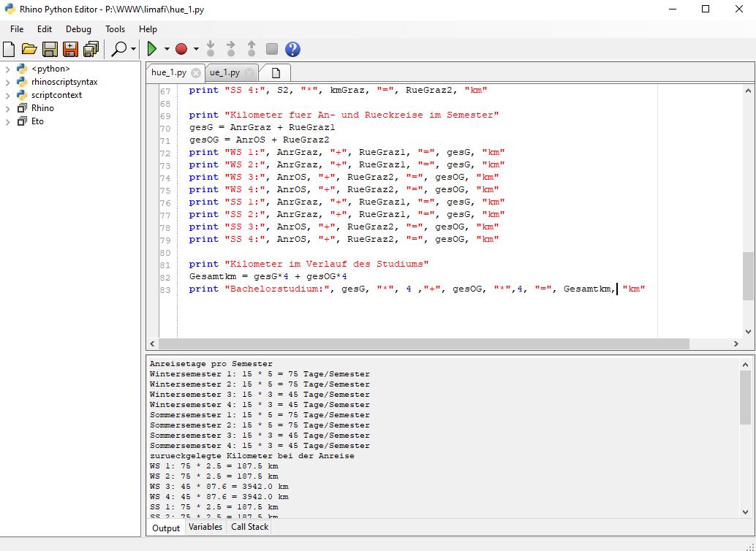
Task: Create a new script file
Action: point(9,49)
